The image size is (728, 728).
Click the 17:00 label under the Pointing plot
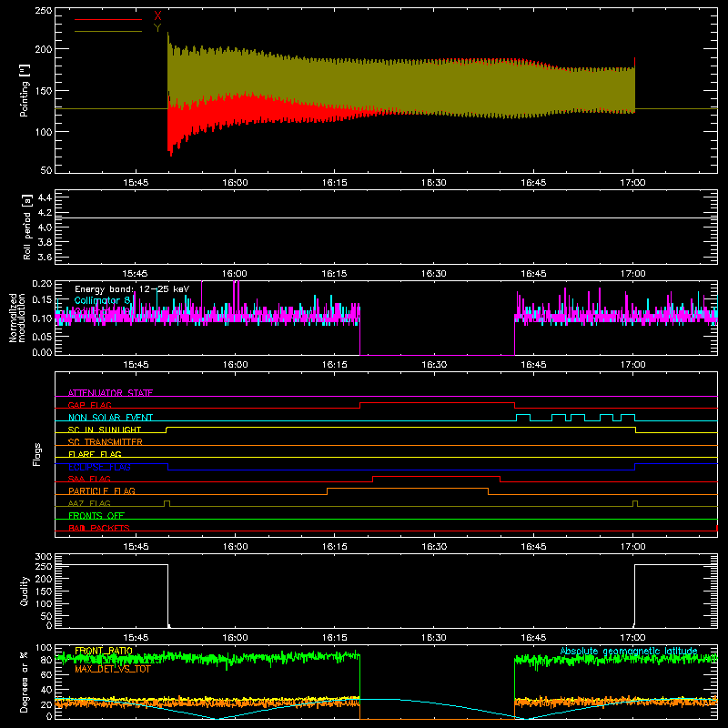coord(632,183)
